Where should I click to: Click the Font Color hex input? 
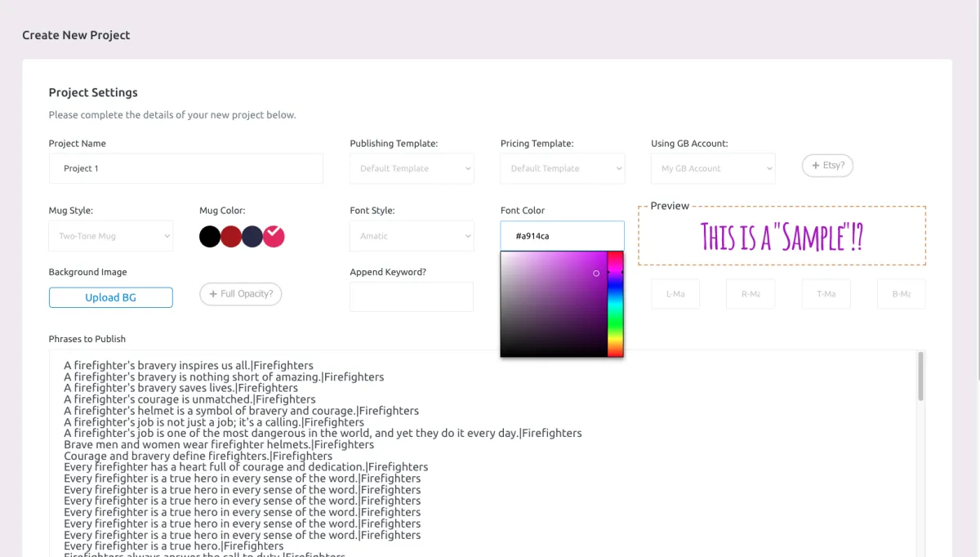pos(563,236)
